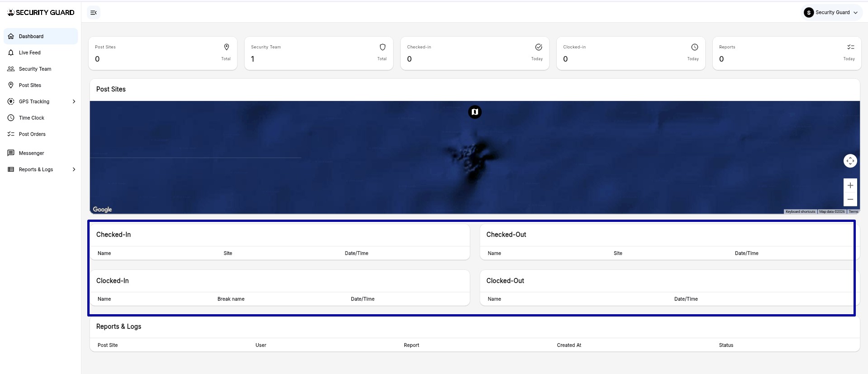
Task: Click the Reports & Logs table icon
Action: (11, 169)
